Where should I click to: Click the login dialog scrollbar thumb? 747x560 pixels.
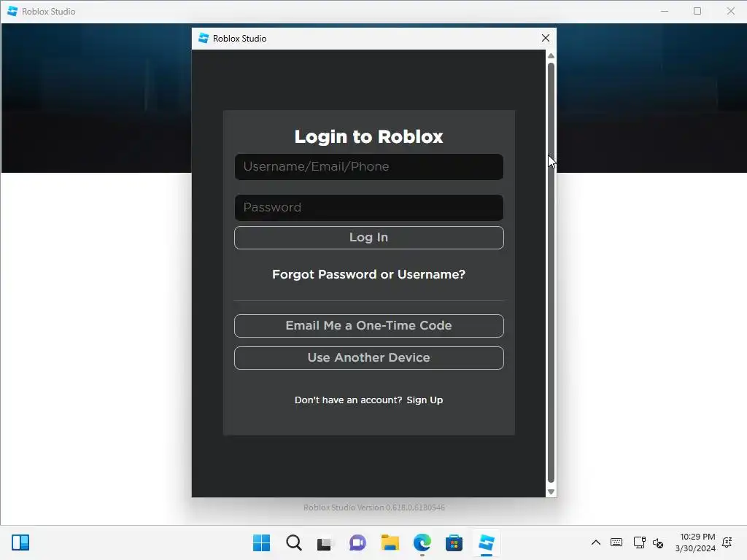click(x=551, y=273)
